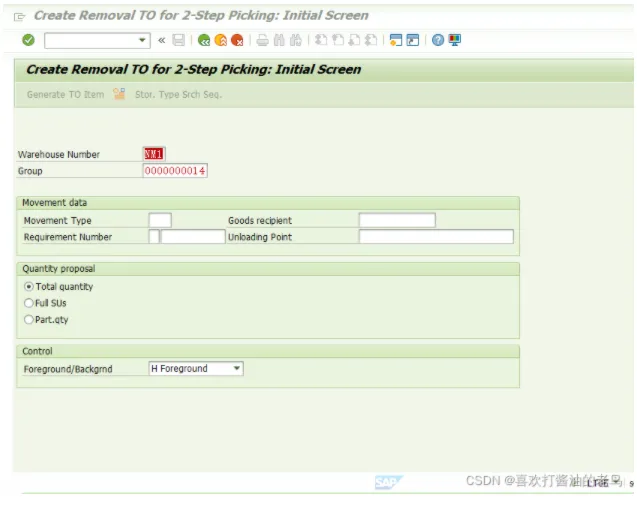Click the Unloading Point field
Image resolution: width=637 pixels, height=512 pixels.
(x=436, y=236)
